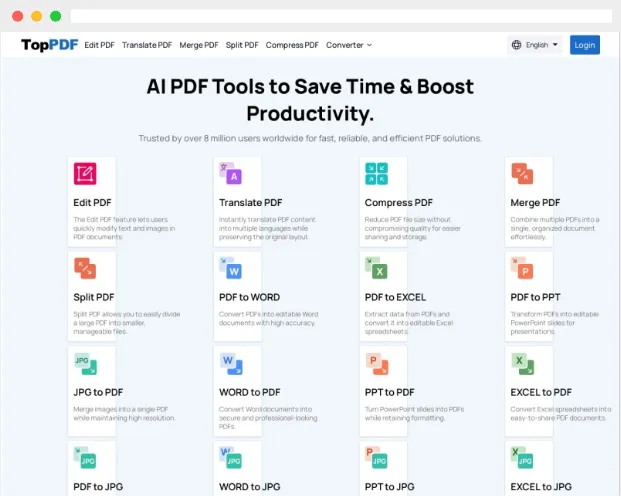The image size is (621, 496).
Task: Open the PPT to JPG card title
Action: coord(389,486)
